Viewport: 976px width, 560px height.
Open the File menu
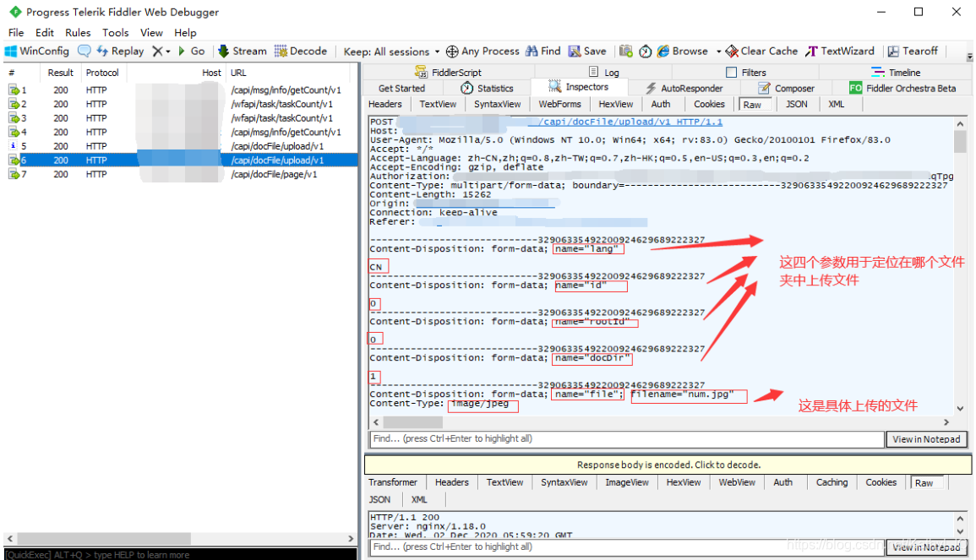tap(15, 32)
